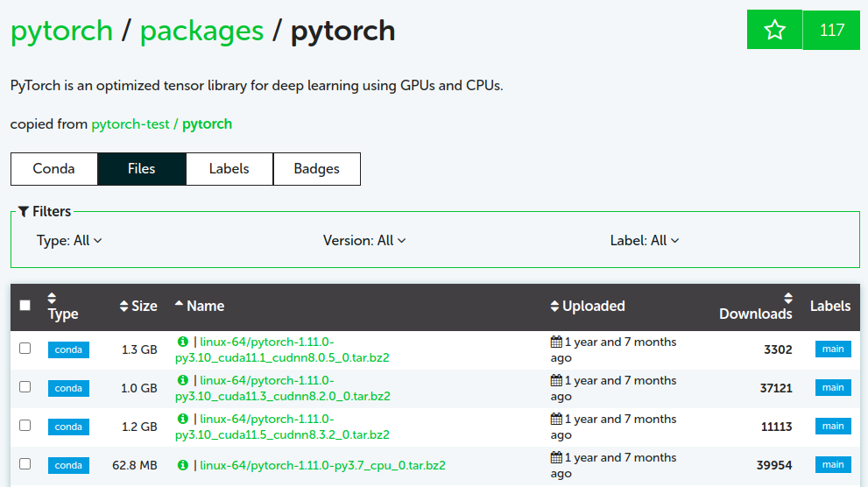
Task: Select the Files tab
Action: 142,169
